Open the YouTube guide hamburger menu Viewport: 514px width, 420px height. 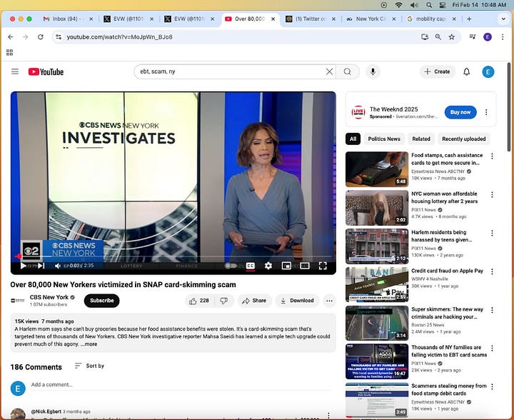pos(15,71)
